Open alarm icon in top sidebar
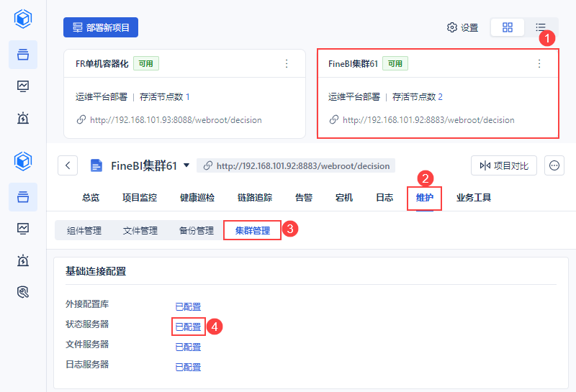 tap(23, 118)
